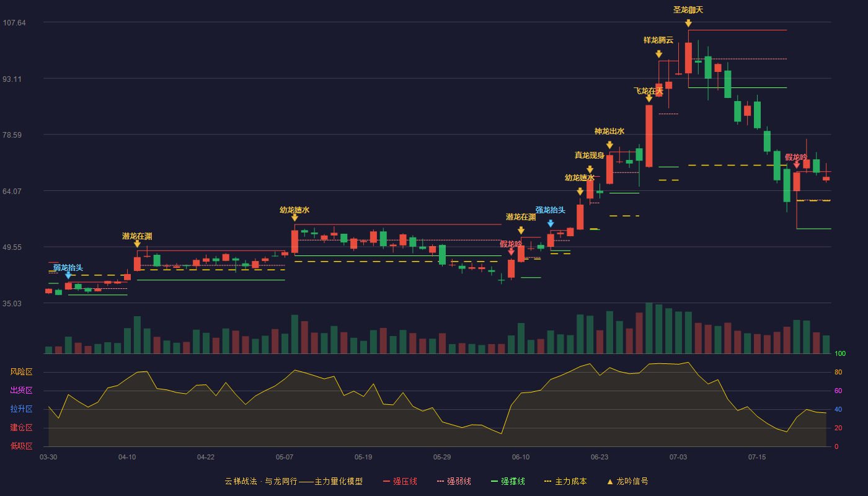Click the red 假龙吟 marker near 06-10

(511, 251)
